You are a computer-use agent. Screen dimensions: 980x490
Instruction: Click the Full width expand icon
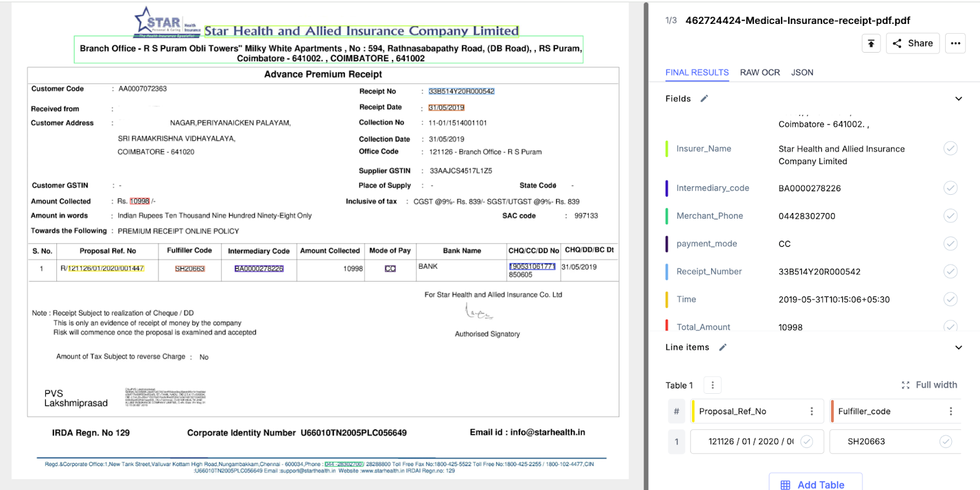(x=905, y=385)
